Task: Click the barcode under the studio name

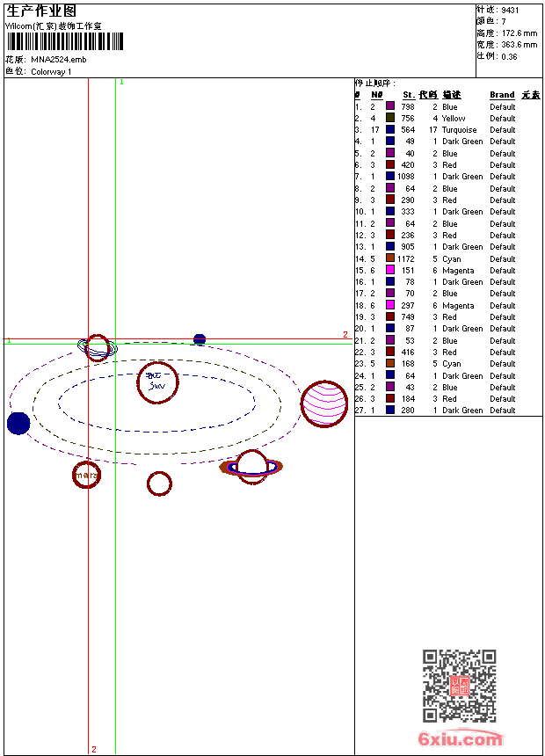Action: pyautogui.click(x=65, y=42)
